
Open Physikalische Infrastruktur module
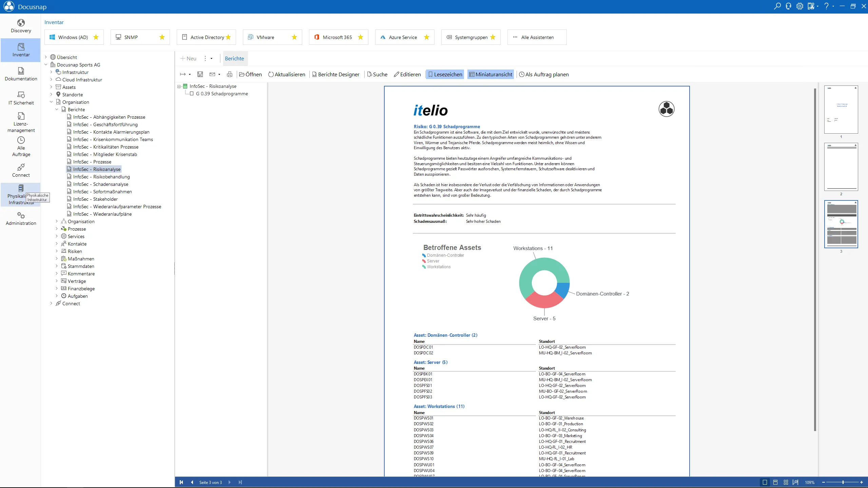(x=21, y=194)
